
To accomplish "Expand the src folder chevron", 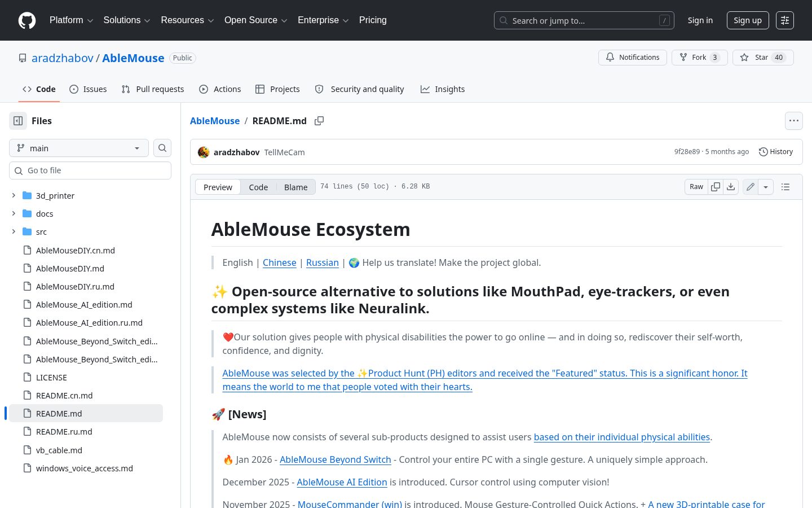I will (x=14, y=231).
